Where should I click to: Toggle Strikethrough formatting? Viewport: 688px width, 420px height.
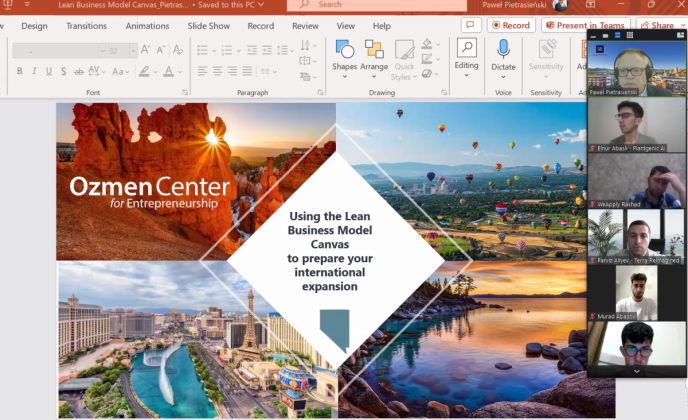[79, 71]
